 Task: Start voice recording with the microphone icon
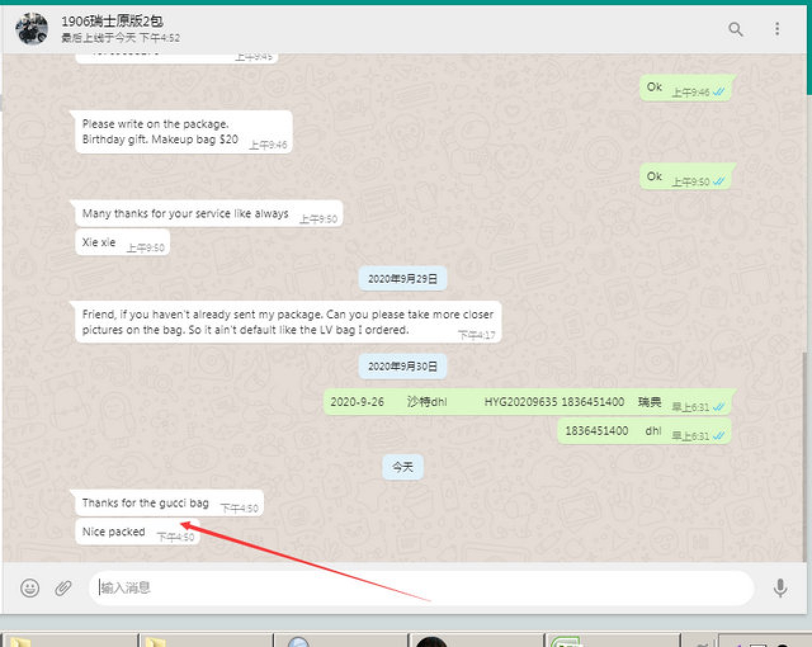tap(780, 588)
